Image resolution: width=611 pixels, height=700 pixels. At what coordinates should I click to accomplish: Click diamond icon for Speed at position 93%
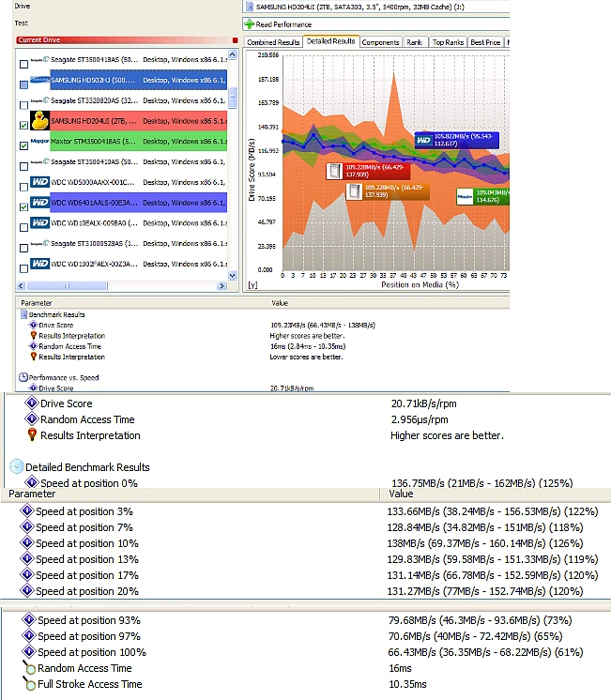tap(29, 619)
